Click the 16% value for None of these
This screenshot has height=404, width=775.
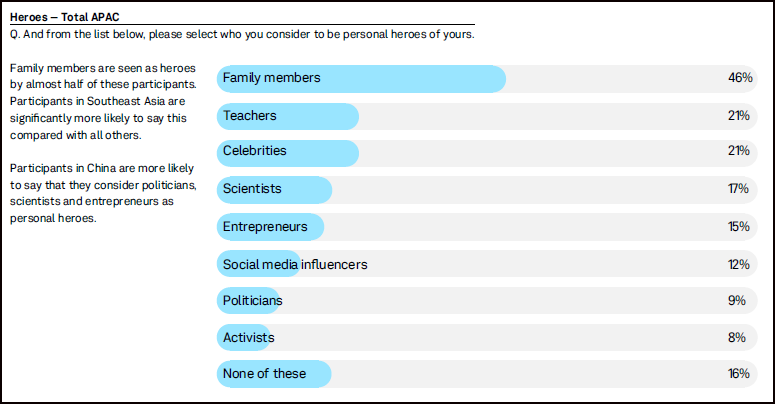point(739,374)
